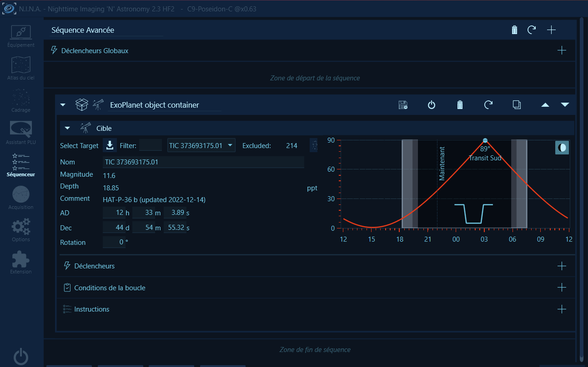Delete the ExoPlanet object container
Image resolution: width=588 pixels, height=367 pixels.
click(x=460, y=105)
